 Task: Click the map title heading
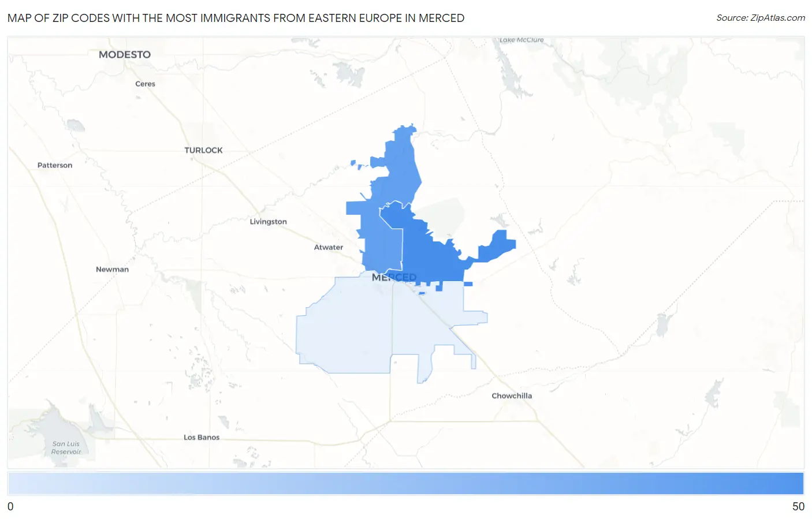tap(236, 18)
